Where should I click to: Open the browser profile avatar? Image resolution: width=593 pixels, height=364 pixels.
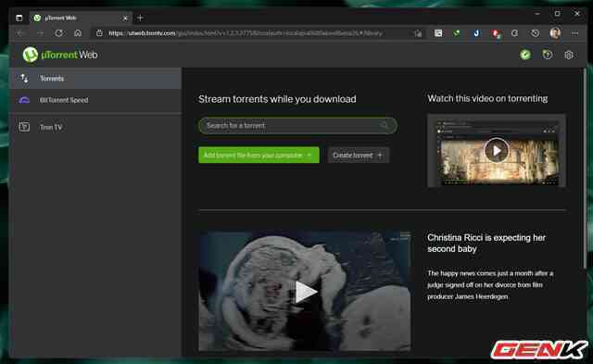point(555,33)
